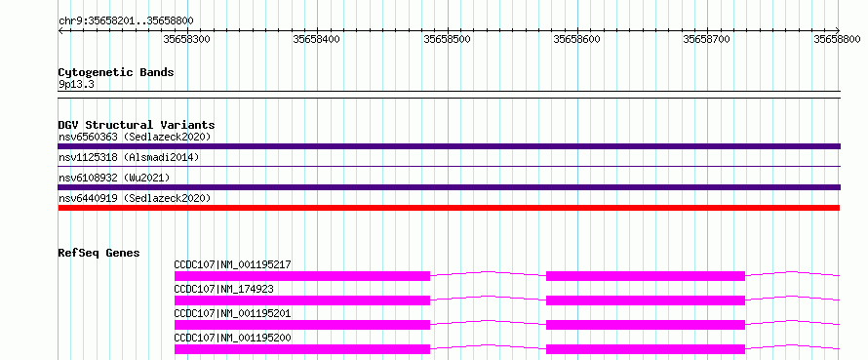The image size is (868, 360).
Task: Open transcript label CCDC107|NM_001195217
Action: tap(232, 264)
